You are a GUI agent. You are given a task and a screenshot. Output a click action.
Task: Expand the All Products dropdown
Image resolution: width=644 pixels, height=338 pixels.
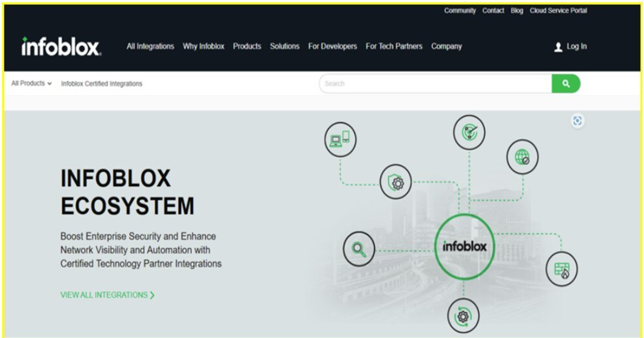tap(32, 84)
